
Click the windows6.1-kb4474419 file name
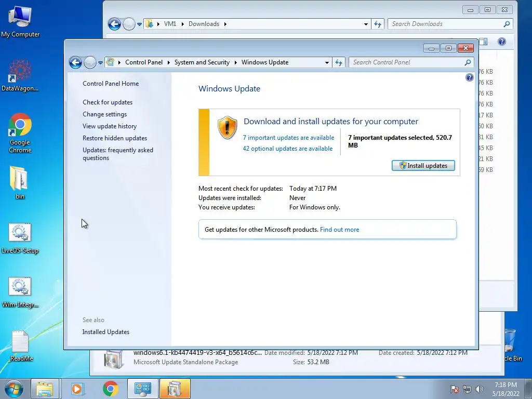coord(197,353)
